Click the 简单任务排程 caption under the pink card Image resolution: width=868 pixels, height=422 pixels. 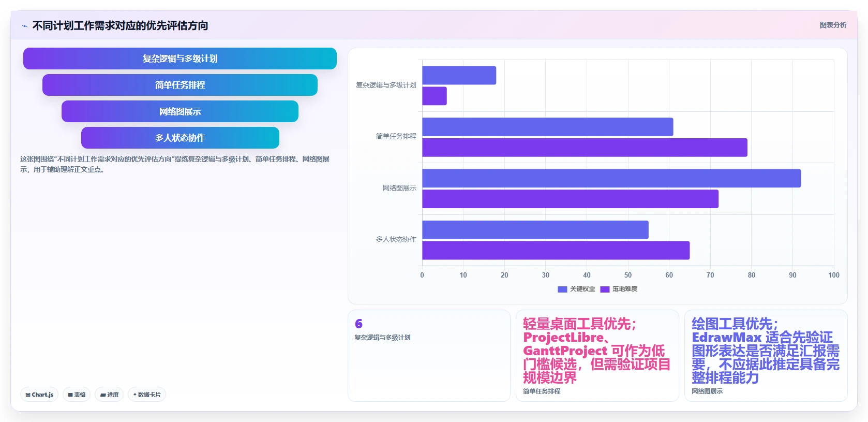[542, 391]
